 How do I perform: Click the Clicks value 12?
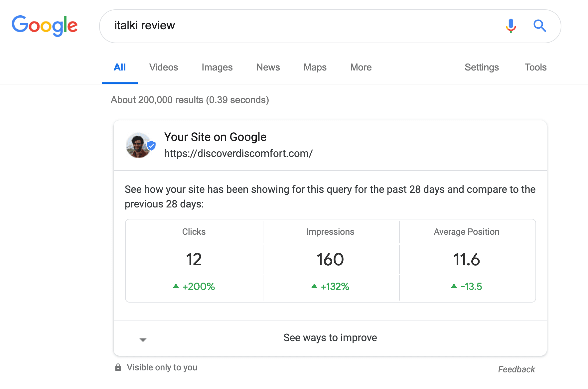pos(194,259)
